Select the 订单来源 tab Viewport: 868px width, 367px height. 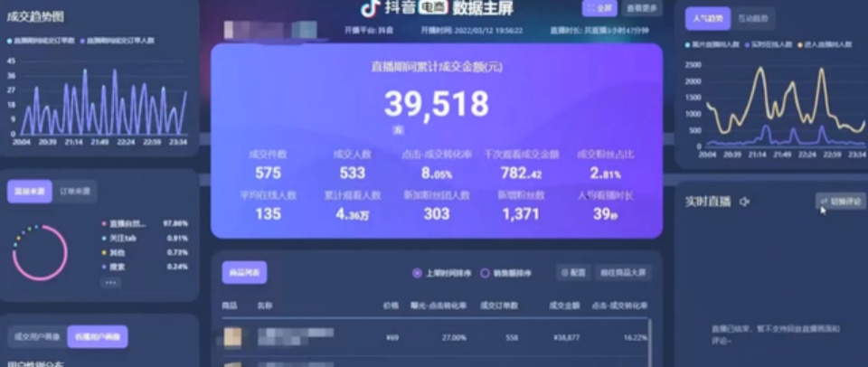point(75,192)
